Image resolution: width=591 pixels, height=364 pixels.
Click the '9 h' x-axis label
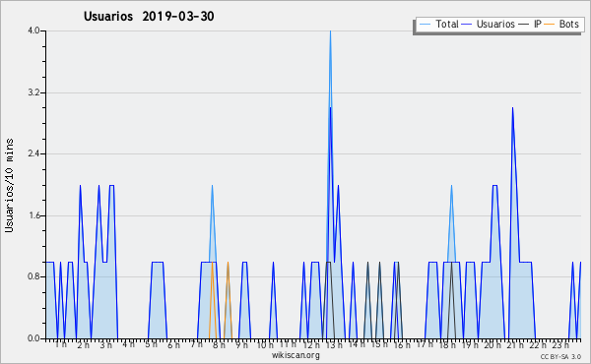coord(242,344)
